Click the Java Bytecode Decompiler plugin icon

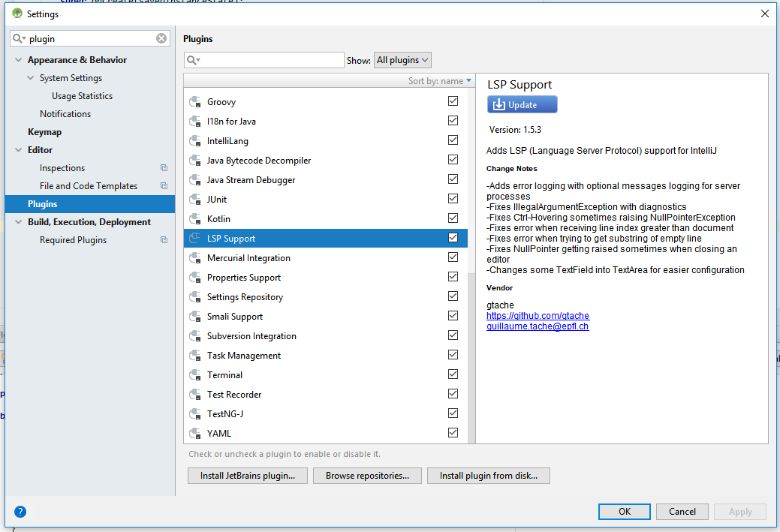[x=195, y=160]
